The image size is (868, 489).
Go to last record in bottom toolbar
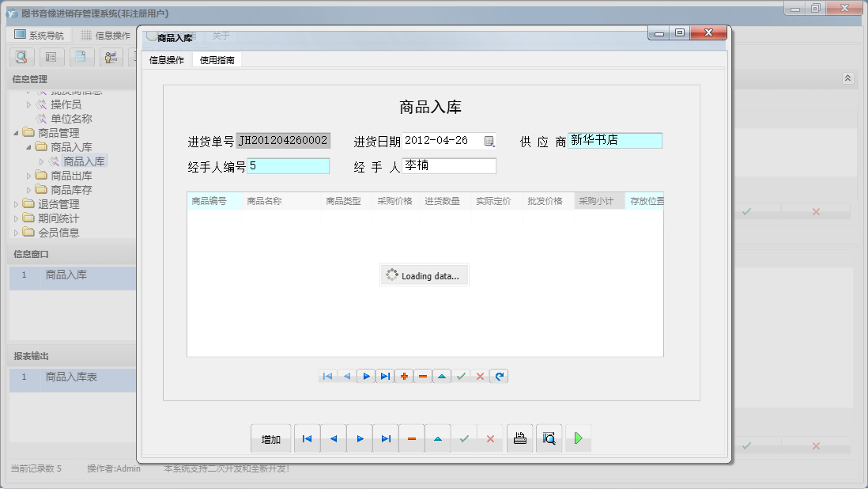pyautogui.click(x=386, y=438)
